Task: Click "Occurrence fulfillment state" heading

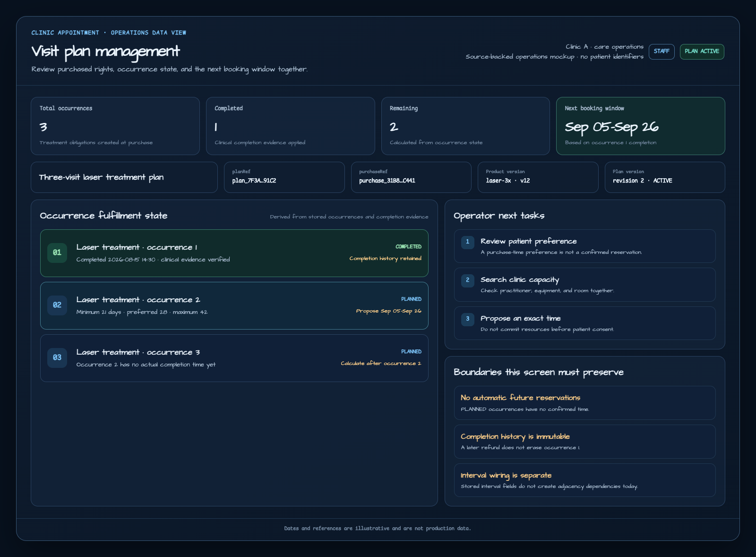Action: [x=103, y=216]
